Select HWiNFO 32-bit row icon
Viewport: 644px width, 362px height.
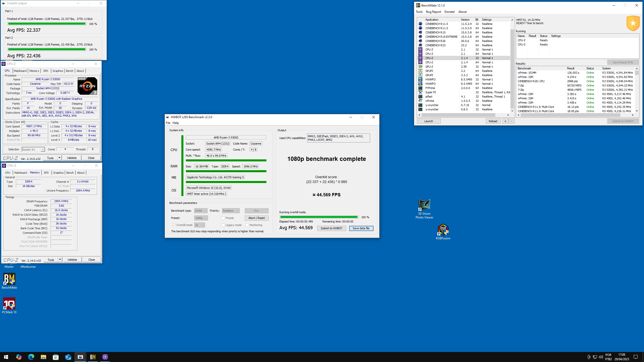point(420,79)
